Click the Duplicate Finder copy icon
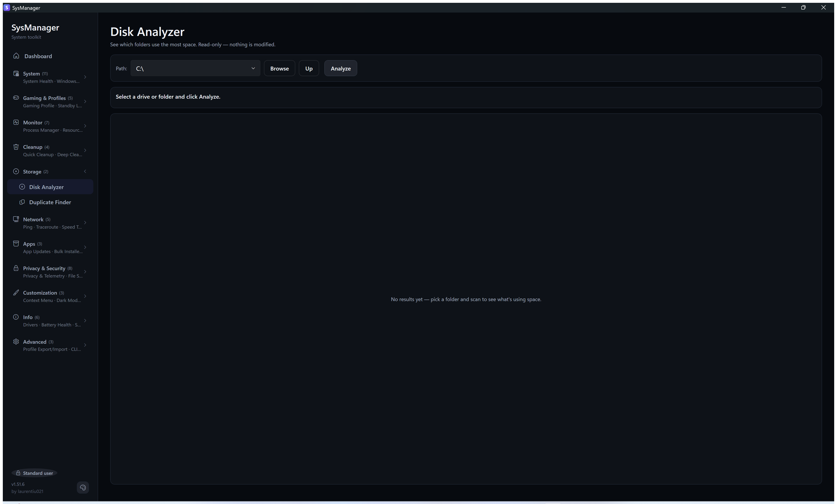 pyautogui.click(x=22, y=202)
